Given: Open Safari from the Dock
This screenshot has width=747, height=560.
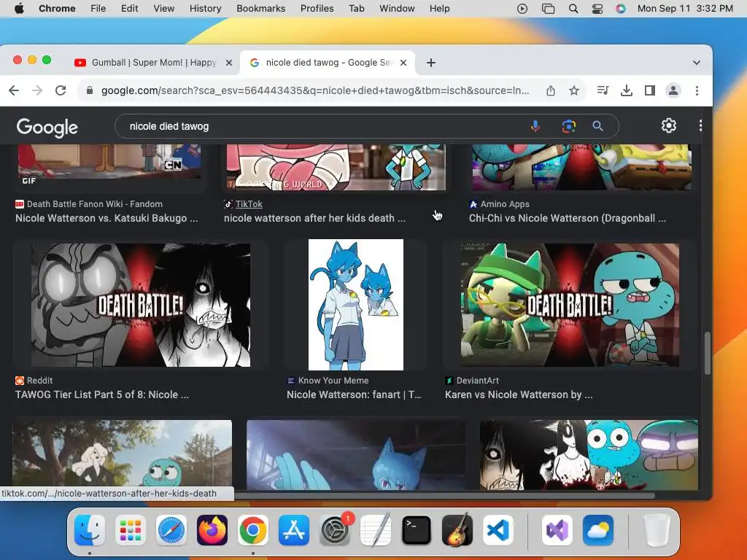Looking at the screenshot, I should tap(171, 530).
